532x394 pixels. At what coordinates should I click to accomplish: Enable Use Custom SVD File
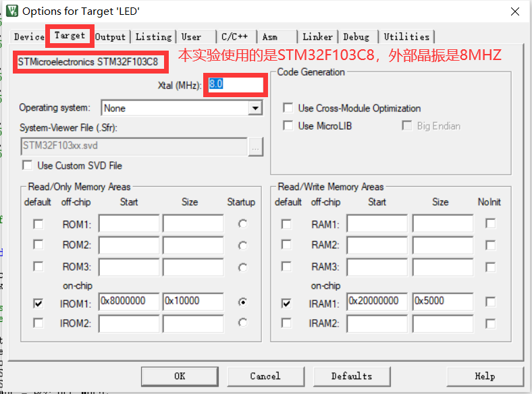pos(27,165)
